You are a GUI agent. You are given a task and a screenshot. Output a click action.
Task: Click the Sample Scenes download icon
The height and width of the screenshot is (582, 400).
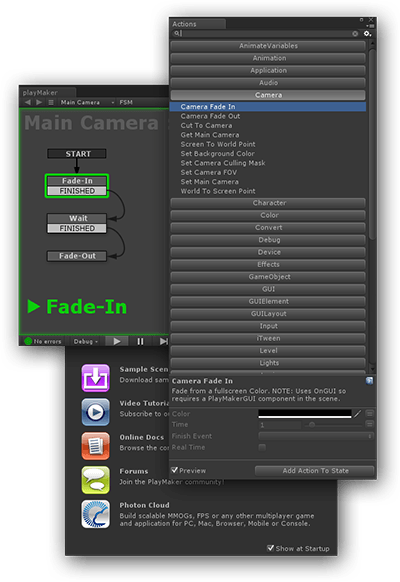95,378
